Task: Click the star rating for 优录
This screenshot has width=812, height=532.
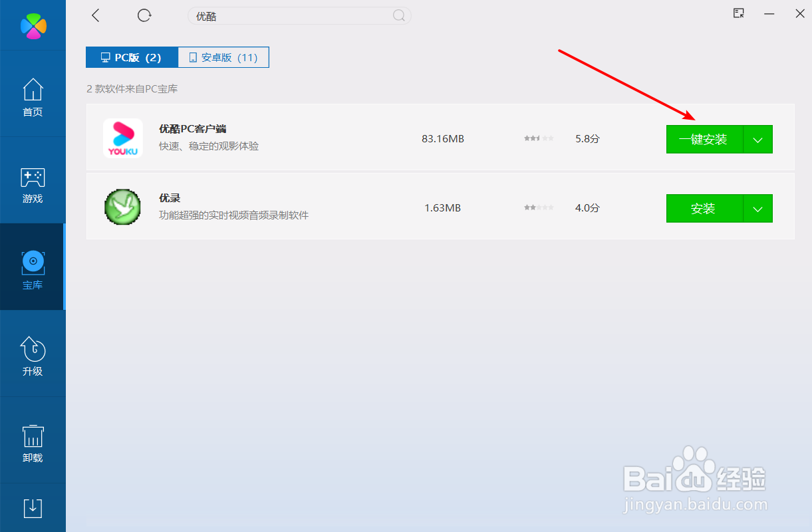Action: 539,208
